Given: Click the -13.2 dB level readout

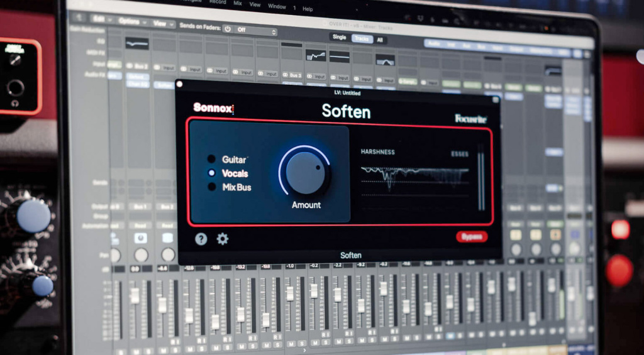Looking at the screenshot, I should pyautogui.click(x=240, y=267).
